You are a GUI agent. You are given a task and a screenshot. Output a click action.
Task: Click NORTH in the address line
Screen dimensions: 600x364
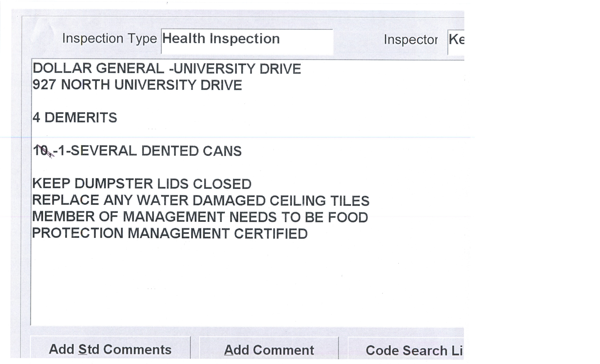click(85, 85)
